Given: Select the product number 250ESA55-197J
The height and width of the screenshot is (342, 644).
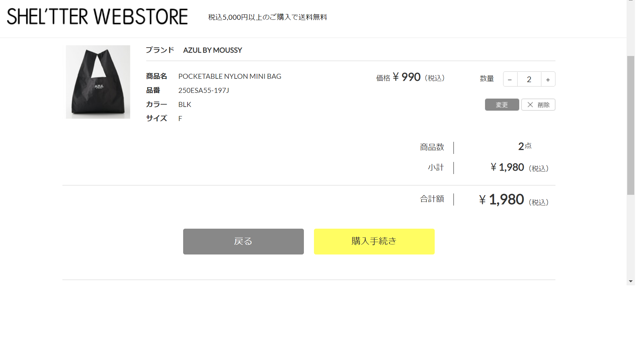Looking at the screenshot, I should pyautogui.click(x=204, y=91).
